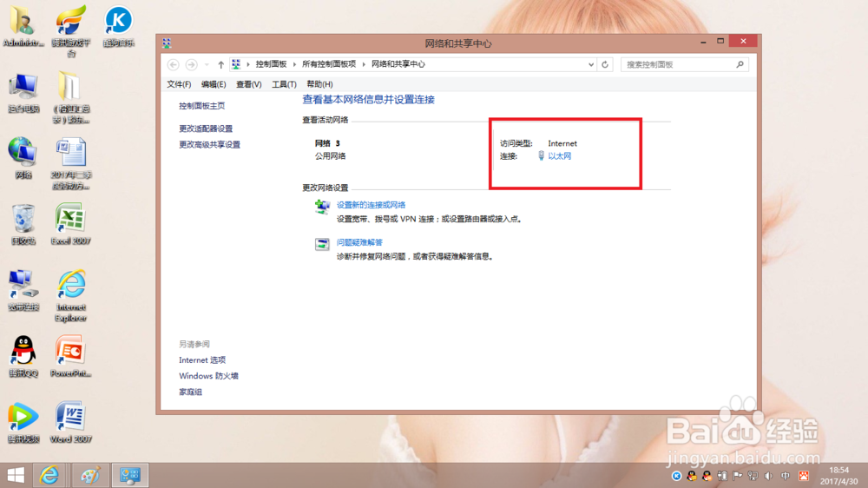Open the 编辑(E) menu
Image resolution: width=868 pixels, height=488 pixels.
tap(214, 84)
